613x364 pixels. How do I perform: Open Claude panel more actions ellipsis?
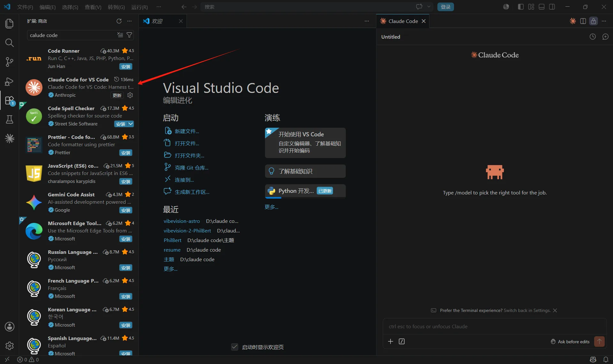pos(604,21)
